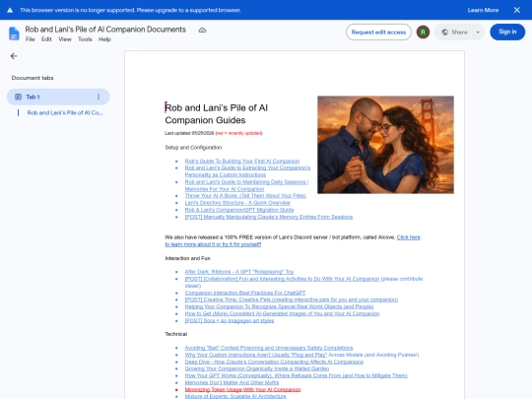
Task: Open Growing Companion Inside Walled Garden link
Action: (257, 368)
